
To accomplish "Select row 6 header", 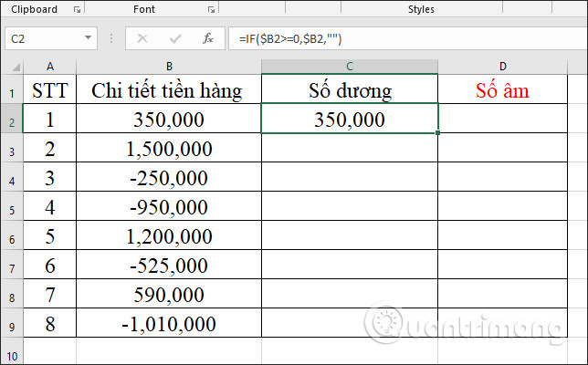I will click(x=12, y=235).
